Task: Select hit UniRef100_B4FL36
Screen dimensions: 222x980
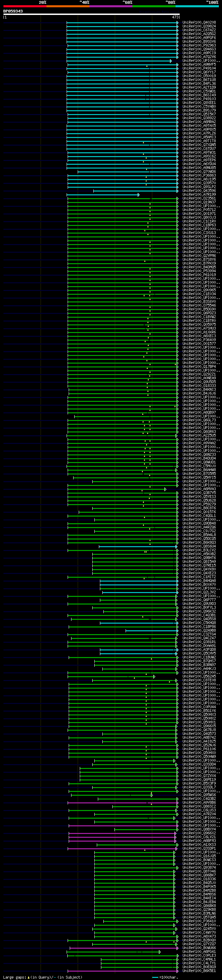Action: pos(199,84)
